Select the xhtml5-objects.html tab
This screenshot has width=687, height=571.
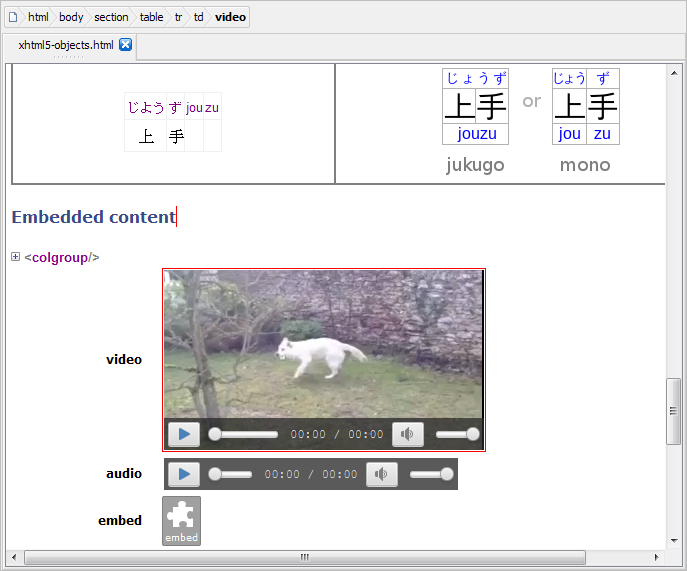tap(66, 45)
